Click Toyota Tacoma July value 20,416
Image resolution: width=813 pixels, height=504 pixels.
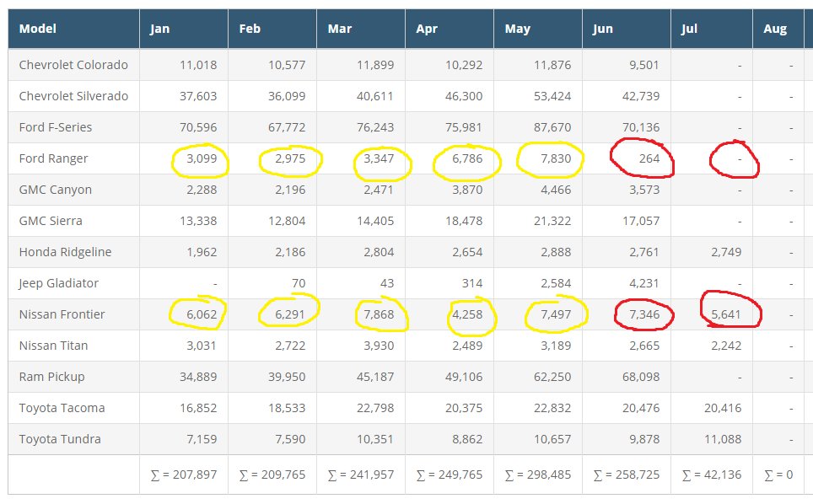pos(723,408)
